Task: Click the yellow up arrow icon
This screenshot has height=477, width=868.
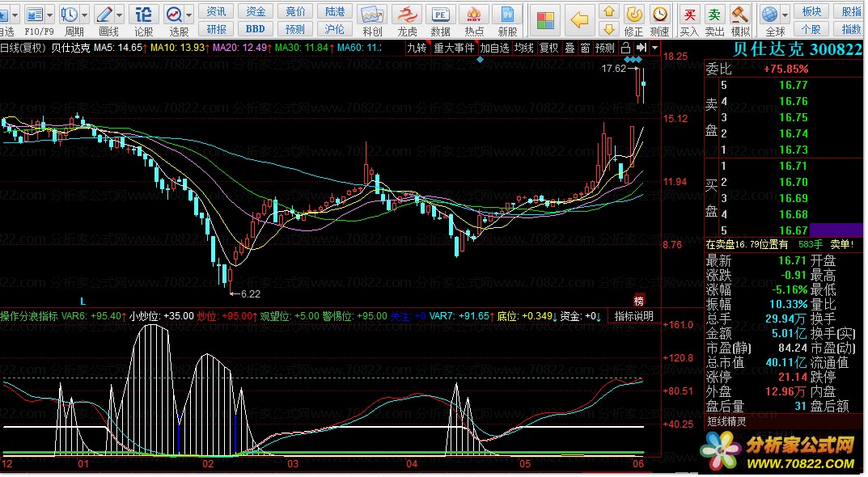Action: pyautogui.click(x=608, y=11)
